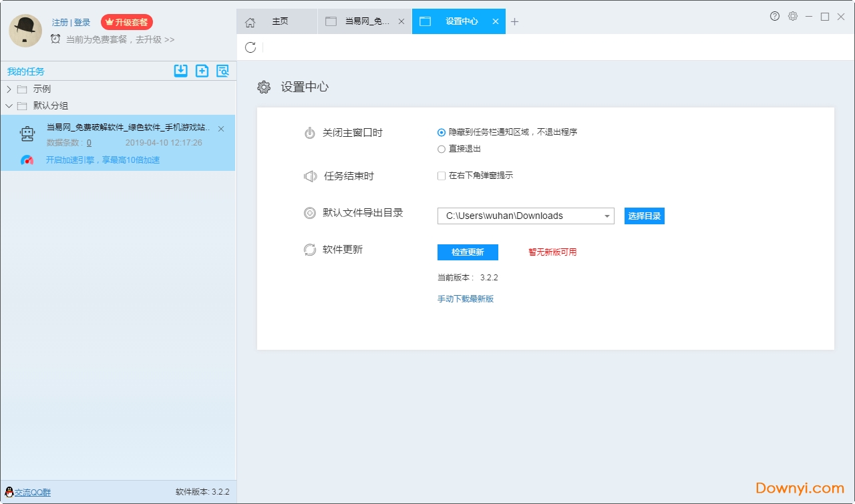Open the settings gear in the title bar
The image size is (855, 504).
[792, 16]
